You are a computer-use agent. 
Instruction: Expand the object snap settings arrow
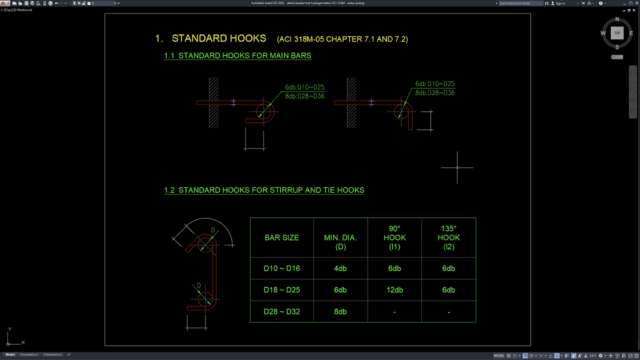(x=562, y=356)
